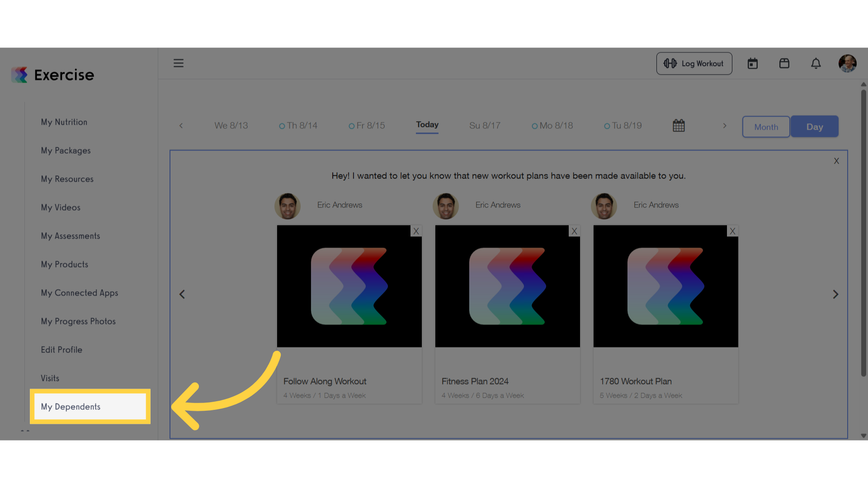Click the scrollbar up arrow

[863, 84]
